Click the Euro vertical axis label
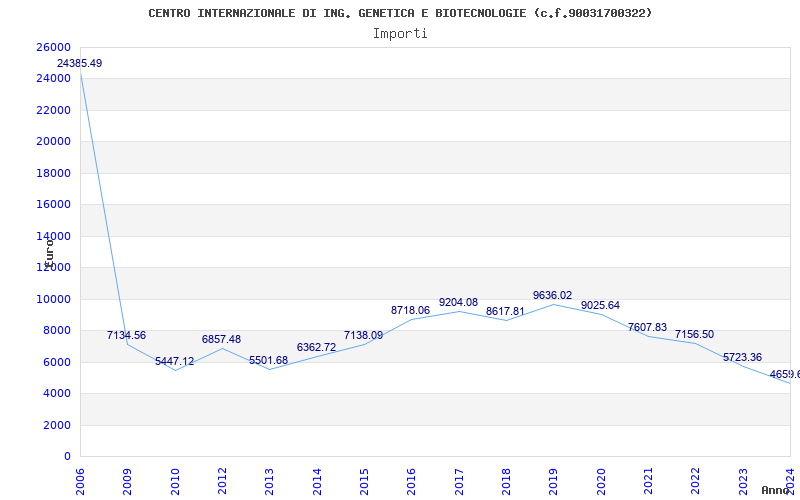 (x=49, y=252)
